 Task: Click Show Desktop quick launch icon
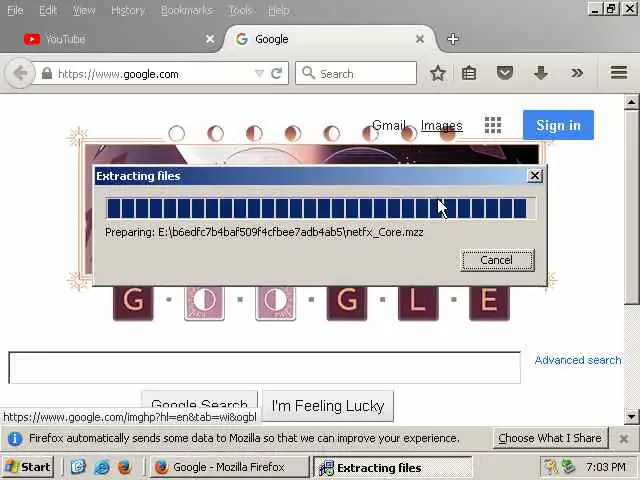point(78,467)
